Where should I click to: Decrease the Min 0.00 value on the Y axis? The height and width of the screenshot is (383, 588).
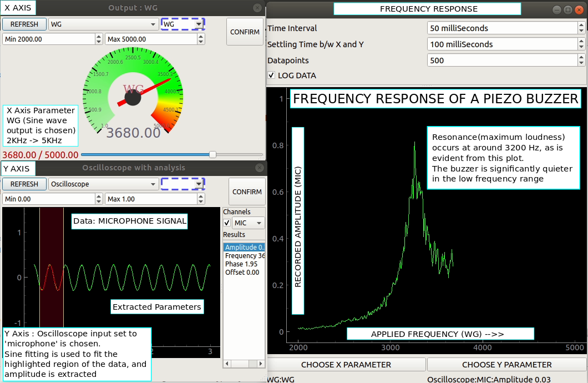[x=99, y=201]
